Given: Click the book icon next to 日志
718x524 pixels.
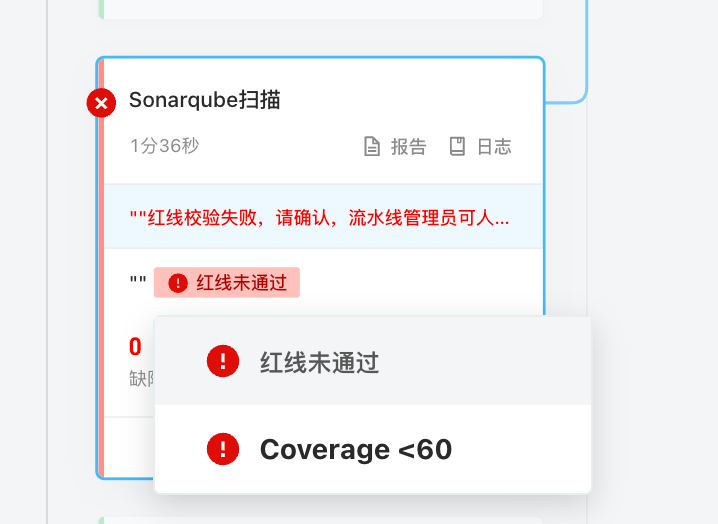Looking at the screenshot, I should point(457,147).
